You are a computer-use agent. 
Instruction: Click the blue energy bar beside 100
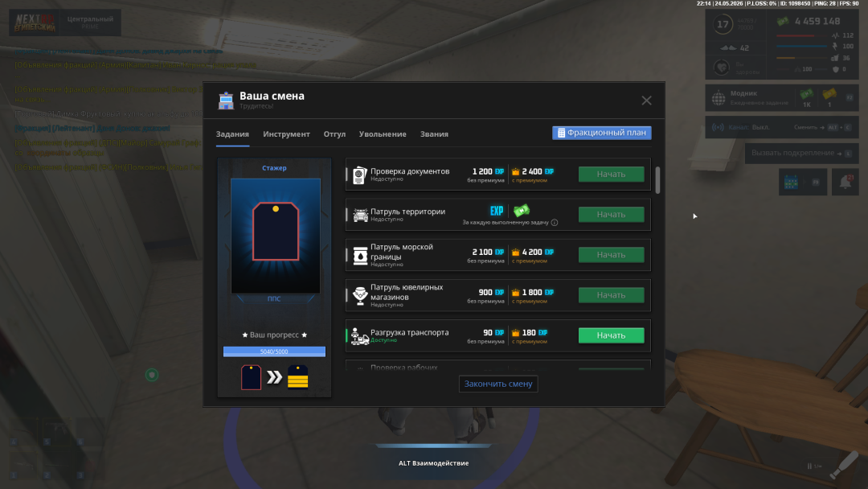coord(801,47)
